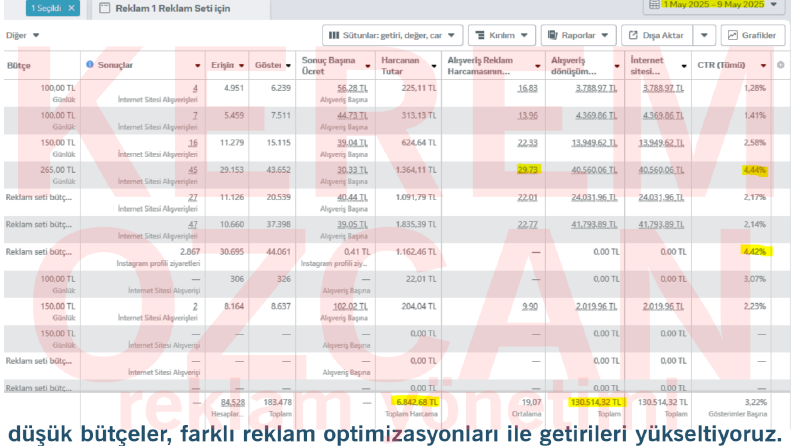Click reach value 29.153
This screenshot has width=793, height=446.
click(x=232, y=170)
